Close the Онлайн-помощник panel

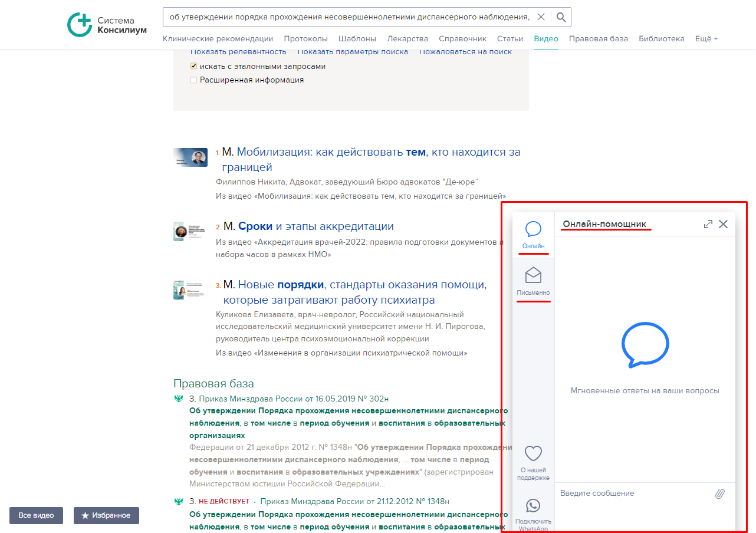pyautogui.click(x=724, y=224)
